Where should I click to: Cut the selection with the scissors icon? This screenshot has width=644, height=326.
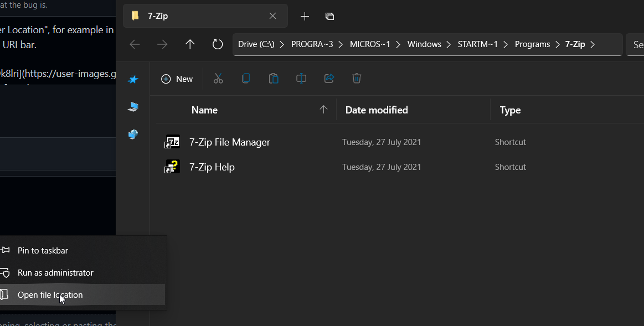click(x=218, y=79)
